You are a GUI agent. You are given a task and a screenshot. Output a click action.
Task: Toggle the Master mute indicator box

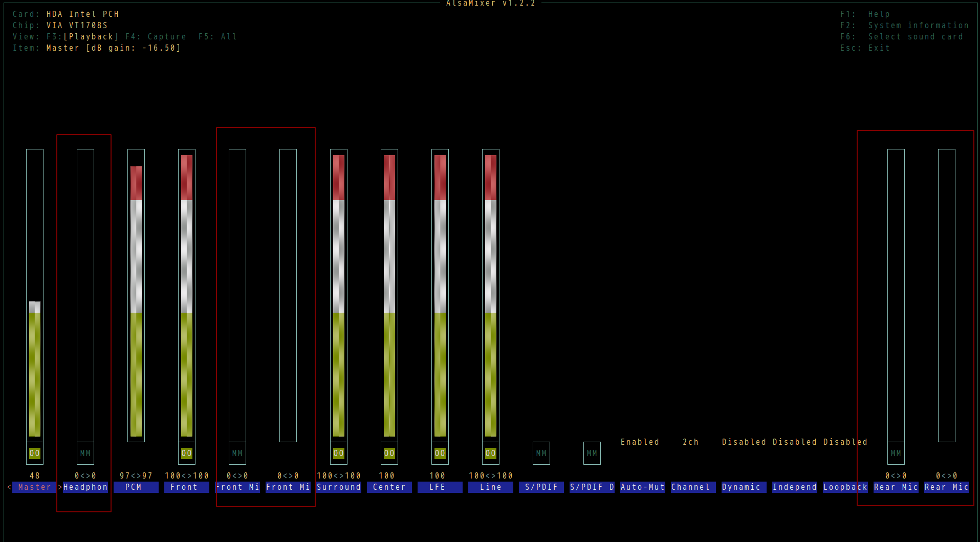[x=35, y=453]
